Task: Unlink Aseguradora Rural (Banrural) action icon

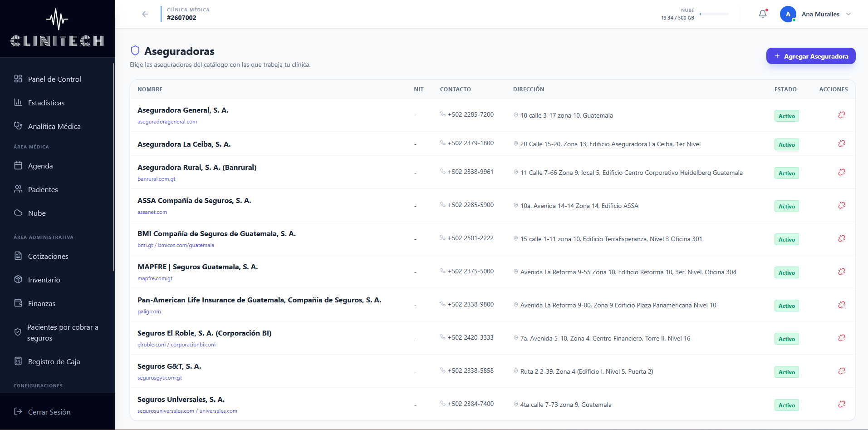Action: (x=842, y=172)
